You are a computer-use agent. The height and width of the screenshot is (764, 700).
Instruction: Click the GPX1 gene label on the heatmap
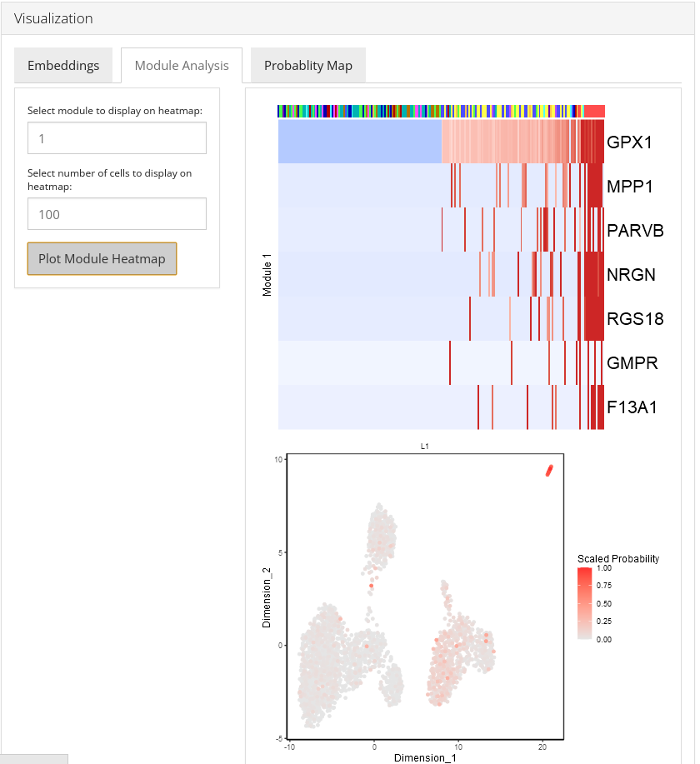[x=629, y=142]
